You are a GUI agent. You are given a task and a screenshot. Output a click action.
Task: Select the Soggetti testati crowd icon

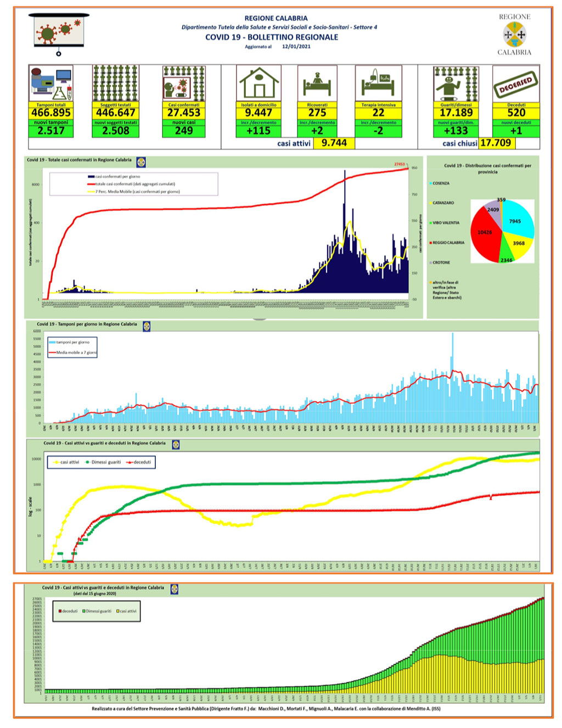[115, 83]
